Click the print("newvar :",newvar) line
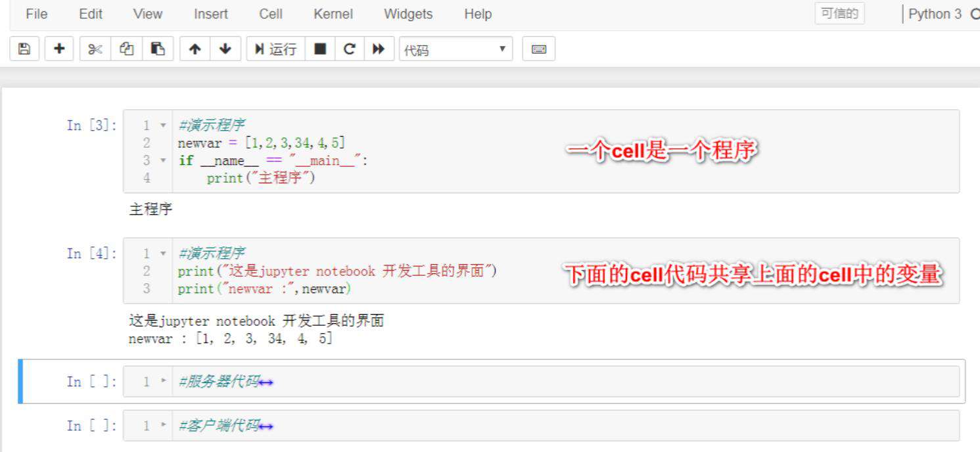 264,288
